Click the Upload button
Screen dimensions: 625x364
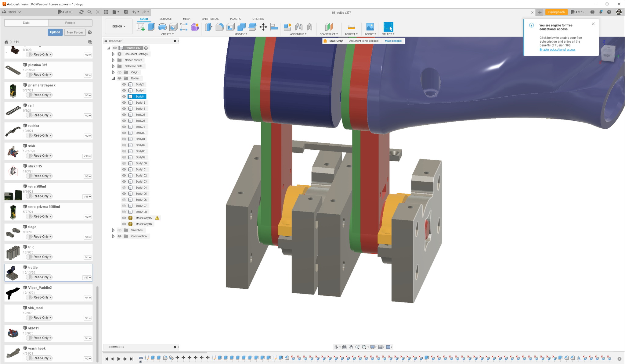click(55, 32)
